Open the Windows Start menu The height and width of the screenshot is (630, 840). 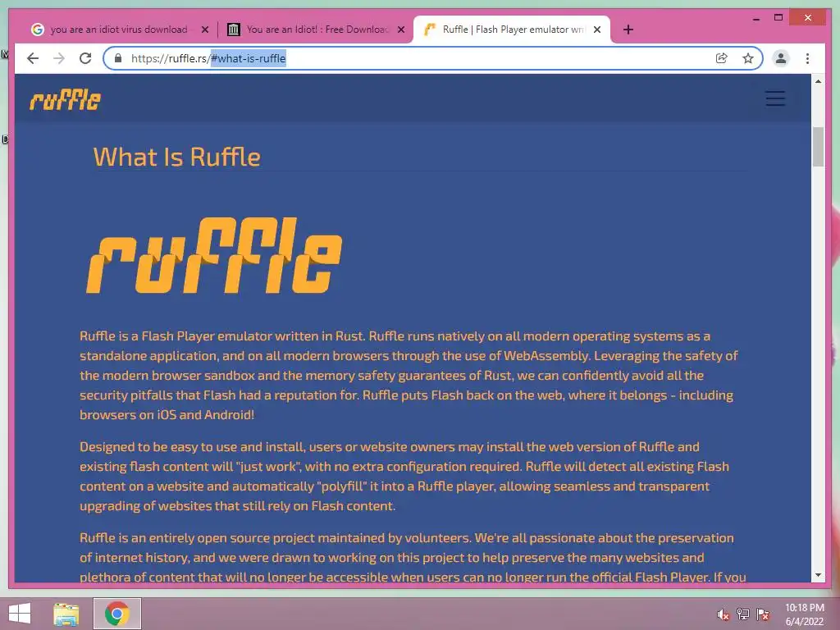click(20, 614)
